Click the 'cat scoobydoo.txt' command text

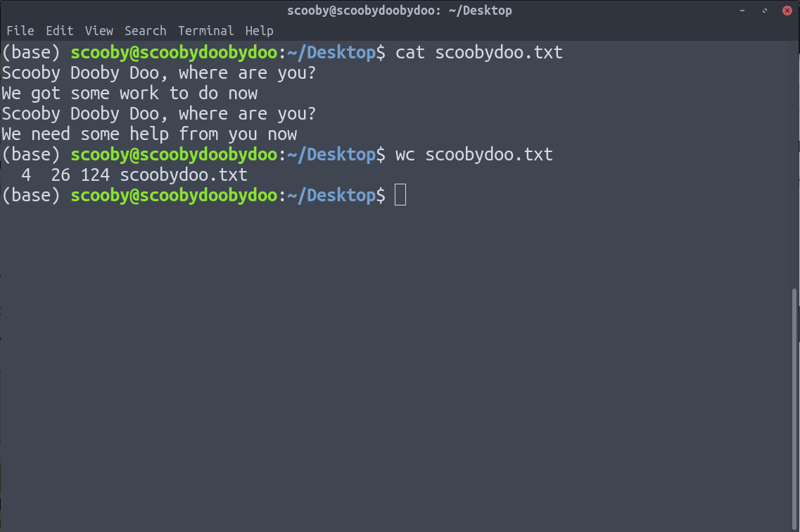click(479, 52)
